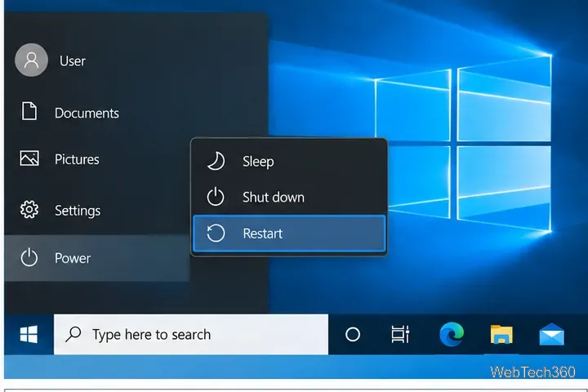Click the Restart circular arrow icon
The image size is (588, 392).
tap(216, 233)
